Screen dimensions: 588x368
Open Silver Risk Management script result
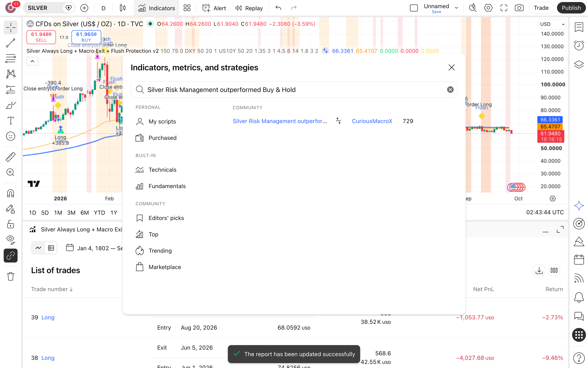(x=280, y=121)
